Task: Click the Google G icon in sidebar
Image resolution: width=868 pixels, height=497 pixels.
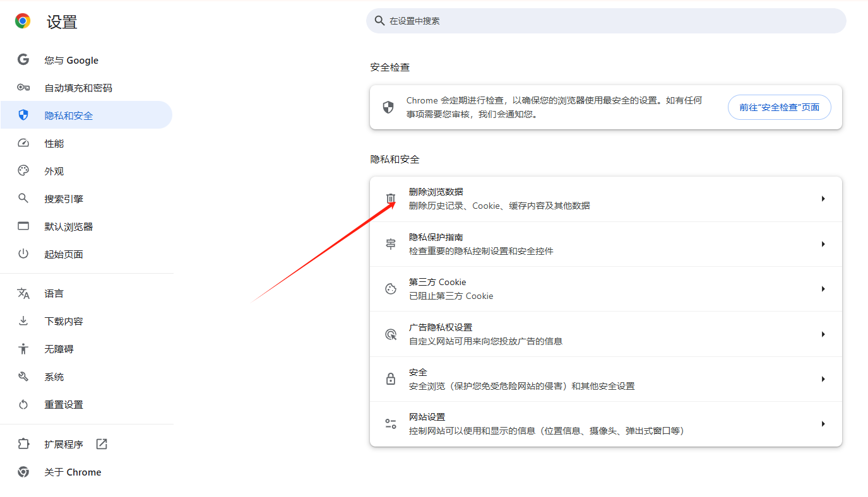Action: pyautogui.click(x=23, y=60)
